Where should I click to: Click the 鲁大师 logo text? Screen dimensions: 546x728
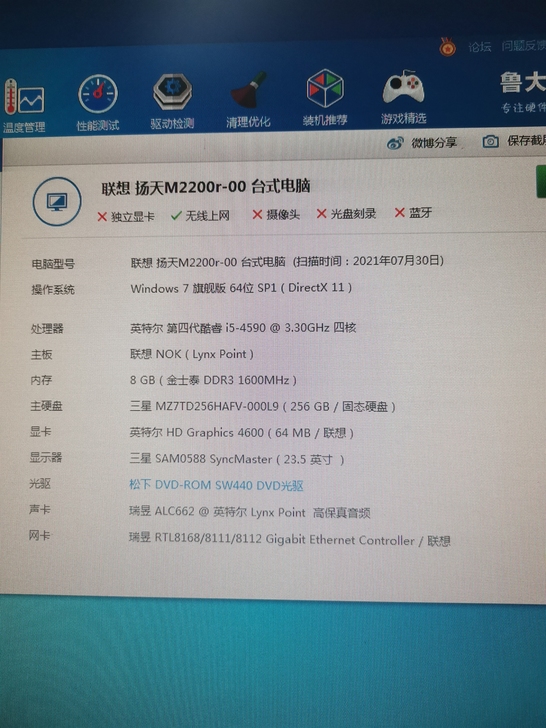[x=523, y=83]
